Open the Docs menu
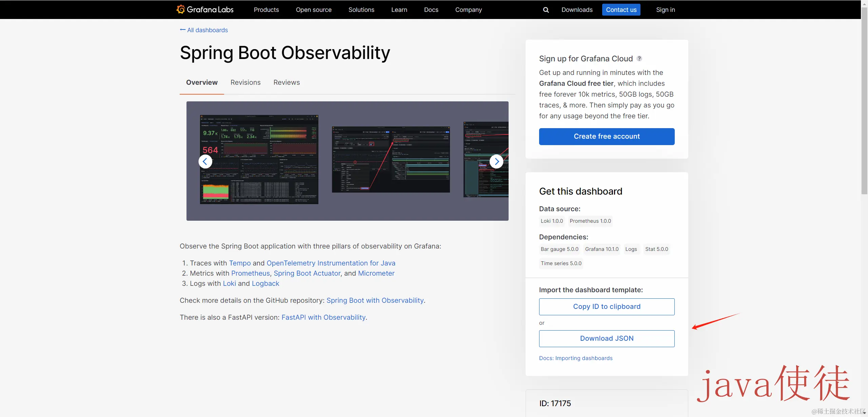 (x=431, y=10)
